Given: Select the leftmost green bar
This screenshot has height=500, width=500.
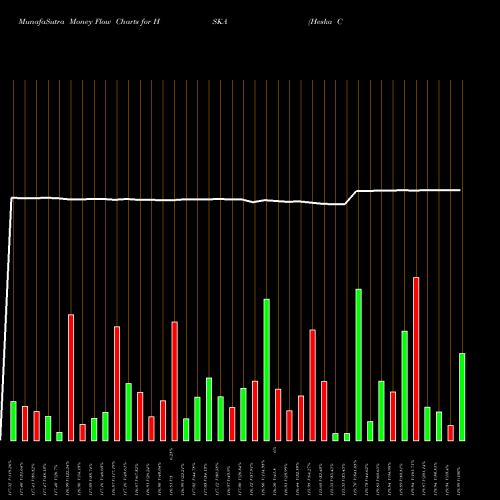Looking at the screenshot, I should [x=13, y=421].
